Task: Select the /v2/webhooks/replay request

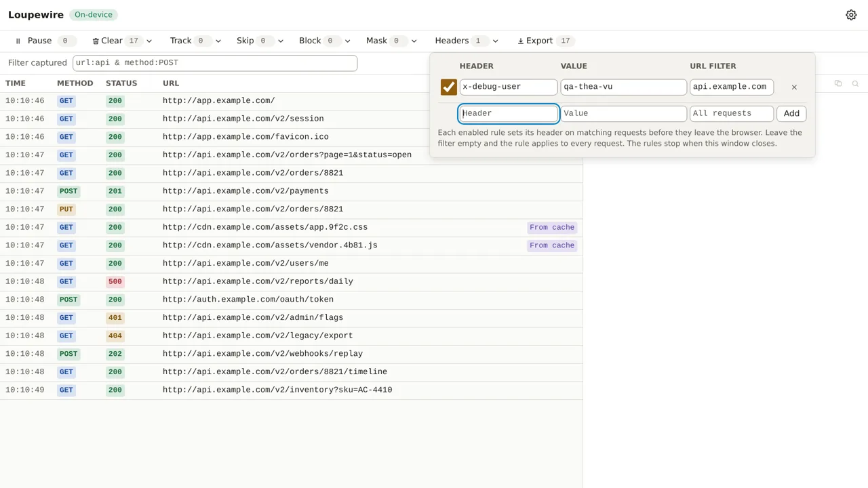Action: pos(292,354)
